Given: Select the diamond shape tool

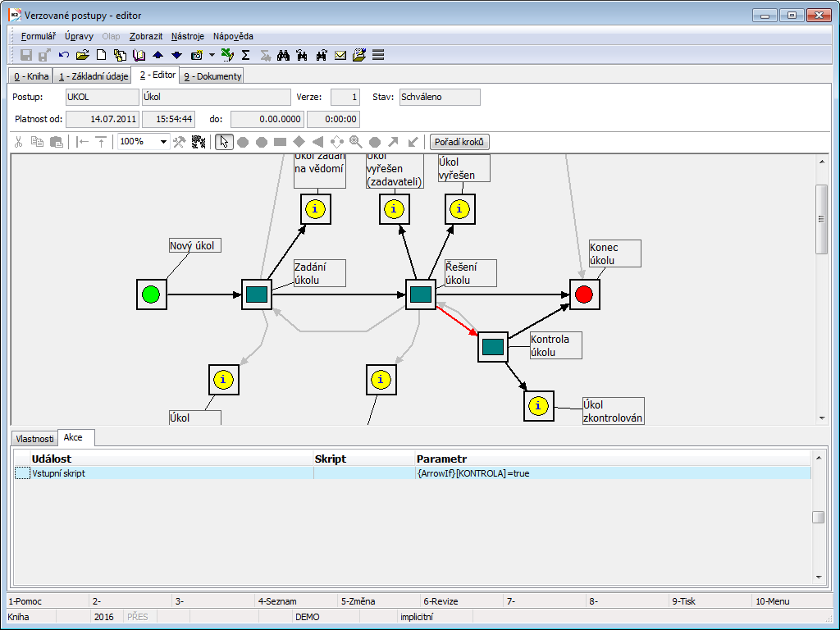Looking at the screenshot, I should pos(299,142).
